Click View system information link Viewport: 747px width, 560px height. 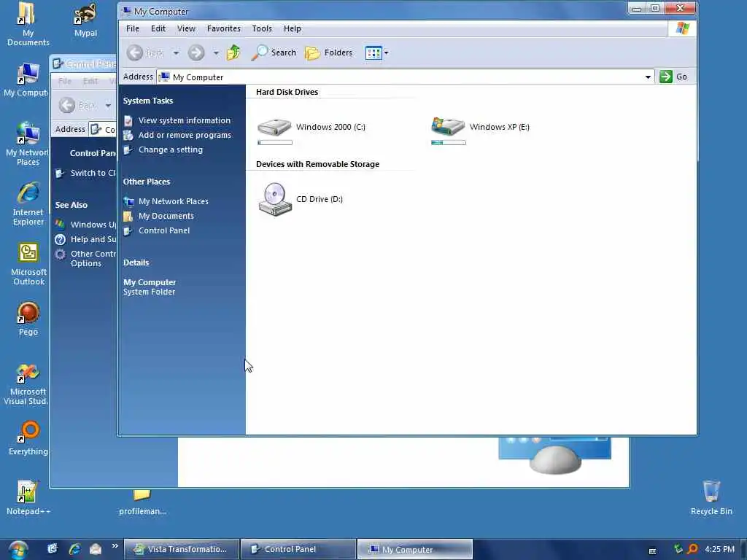click(185, 120)
